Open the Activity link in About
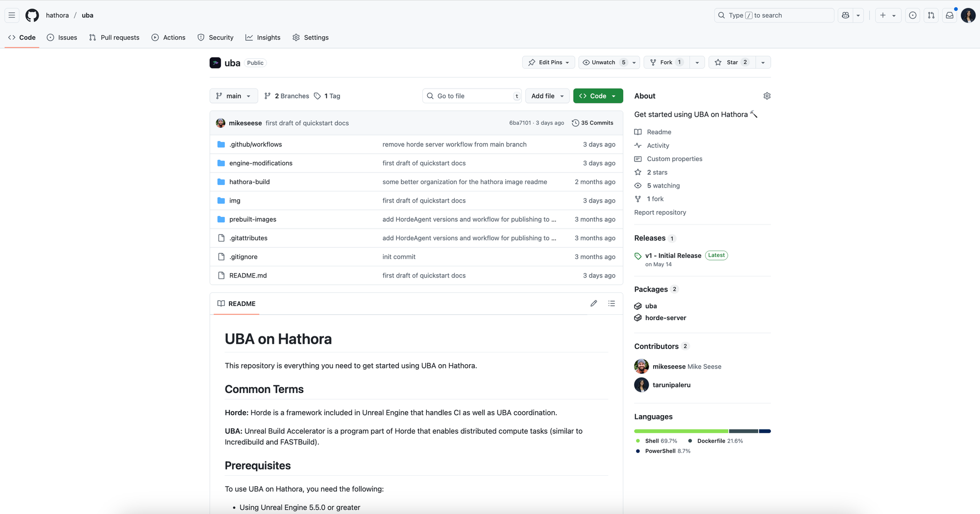980x514 pixels. [658, 145]
